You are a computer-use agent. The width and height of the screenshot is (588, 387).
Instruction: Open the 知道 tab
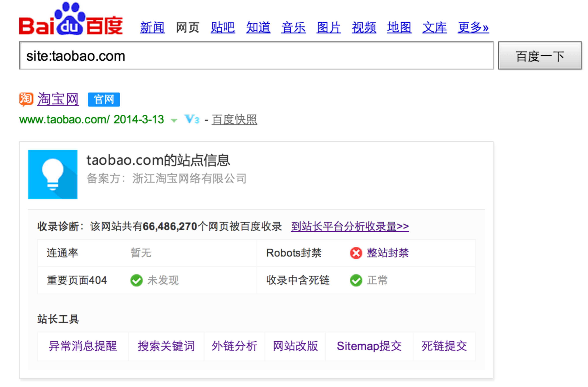tap(258, 27)
